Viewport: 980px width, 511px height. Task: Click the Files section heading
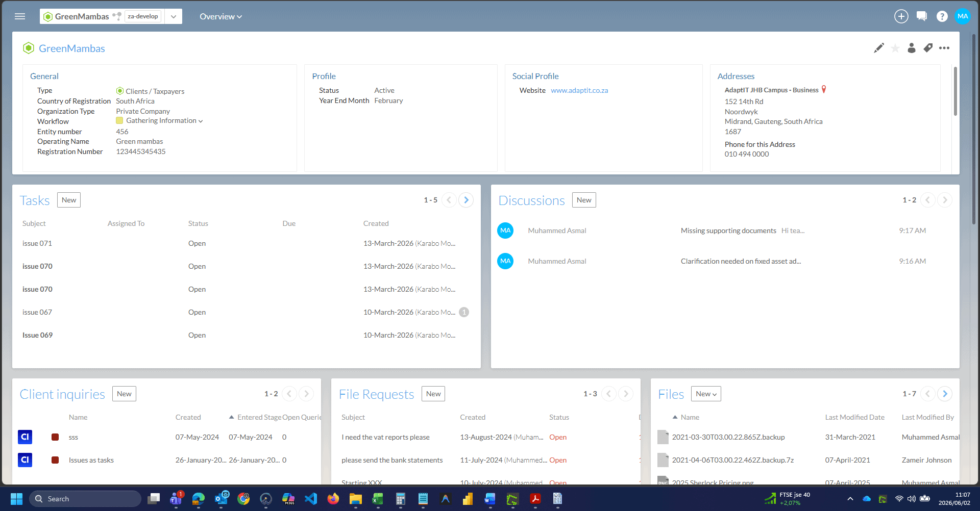click(x=671, y=394)
